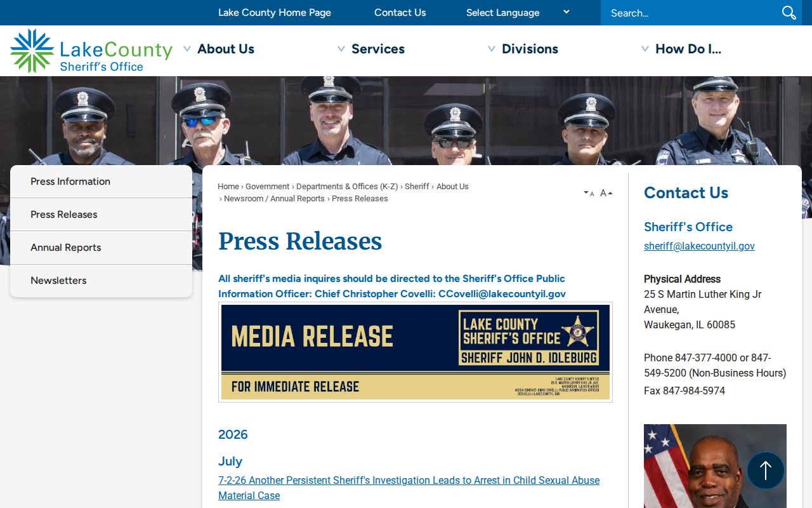
Task: Open the About Us menu
Action: (226, 49)
